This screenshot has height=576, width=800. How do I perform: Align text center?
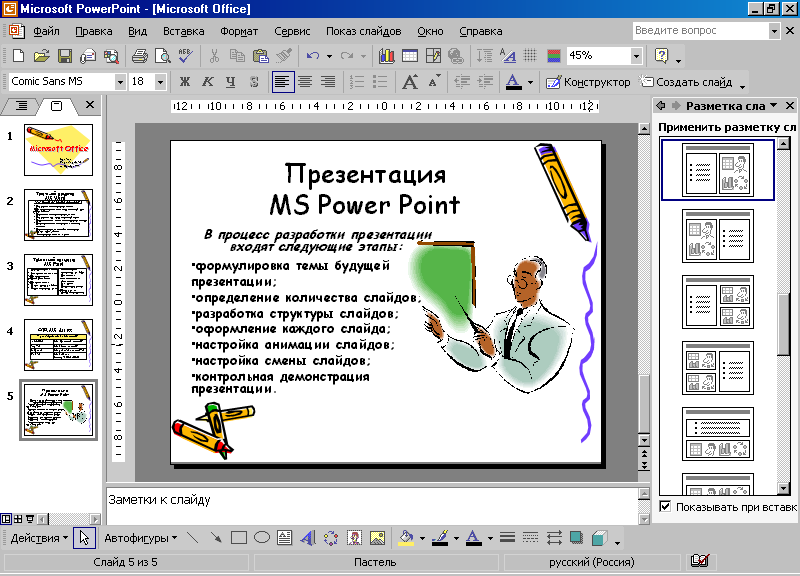(x=305, y=82)
